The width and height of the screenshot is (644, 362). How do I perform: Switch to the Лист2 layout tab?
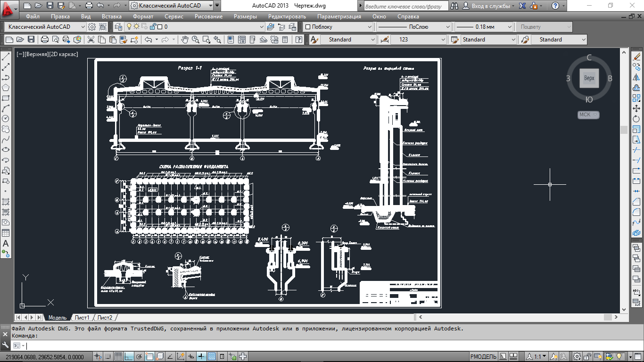click(x=105, y=318)
